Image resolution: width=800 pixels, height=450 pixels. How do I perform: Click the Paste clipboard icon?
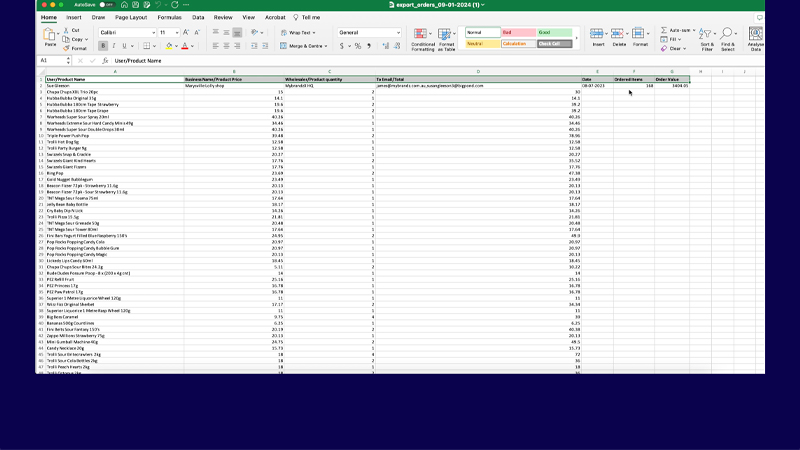tap(50, 36)
